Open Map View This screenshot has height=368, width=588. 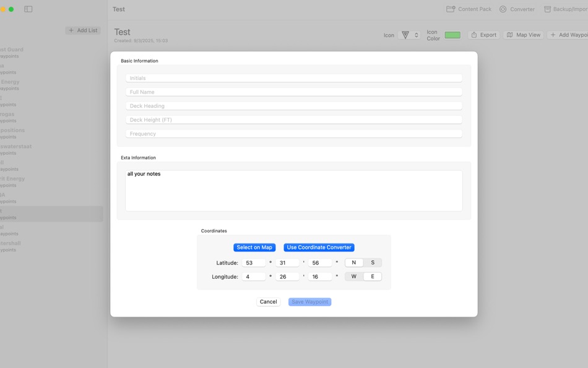tap(523, 35)
